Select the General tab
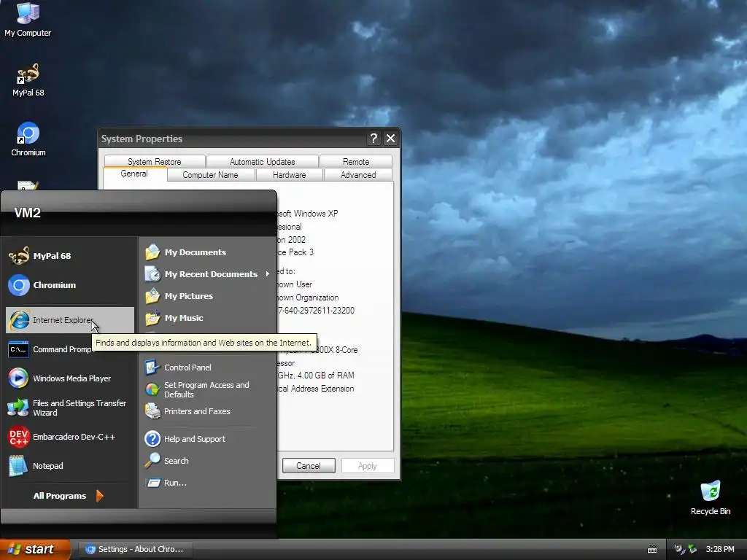This screenshot has width=747, height=560. 134,174
